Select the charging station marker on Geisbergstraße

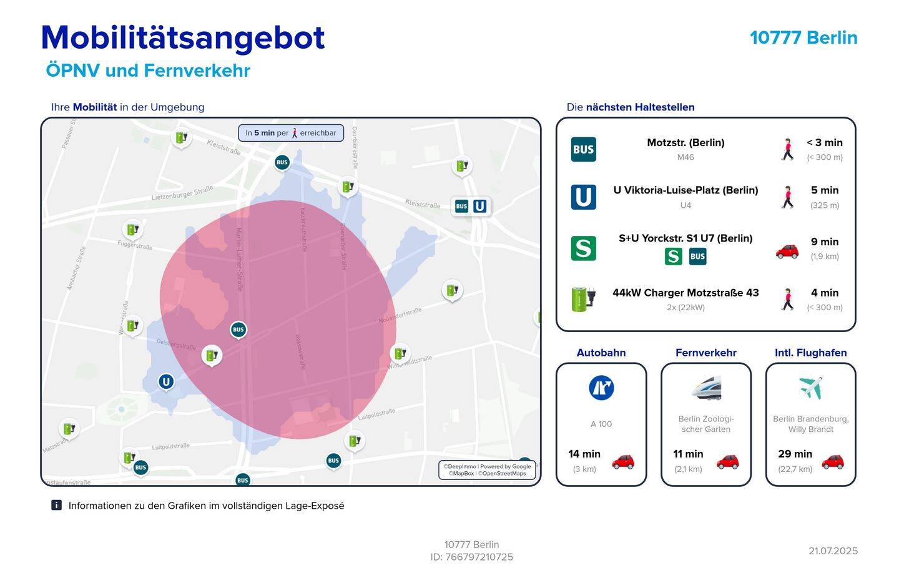(x=212, y=355)
